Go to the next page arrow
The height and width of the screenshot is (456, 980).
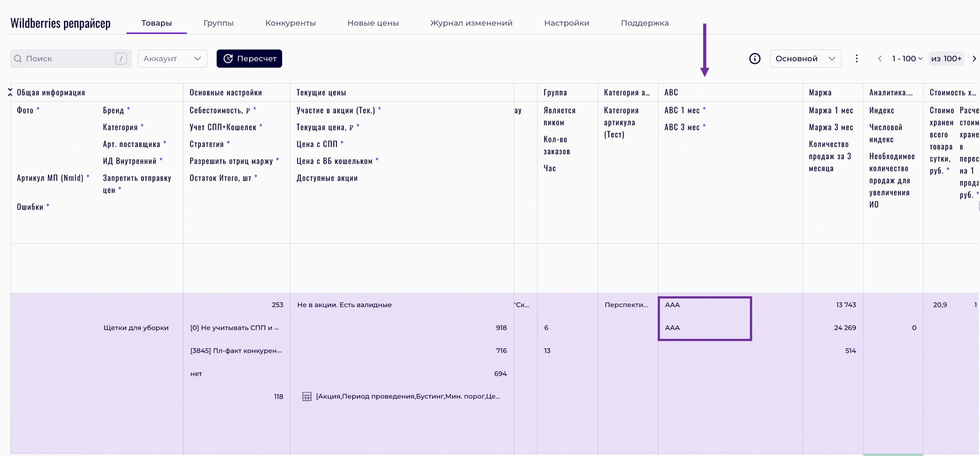coord(974,59)
